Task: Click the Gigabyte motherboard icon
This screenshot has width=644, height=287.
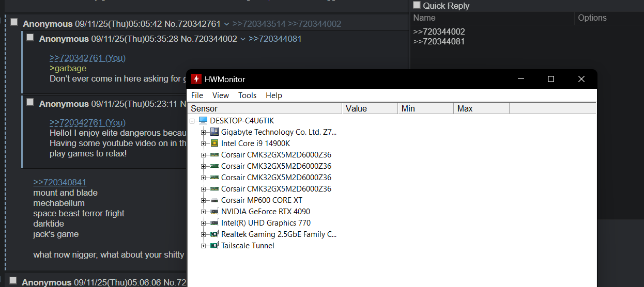Action: (214, 132)
